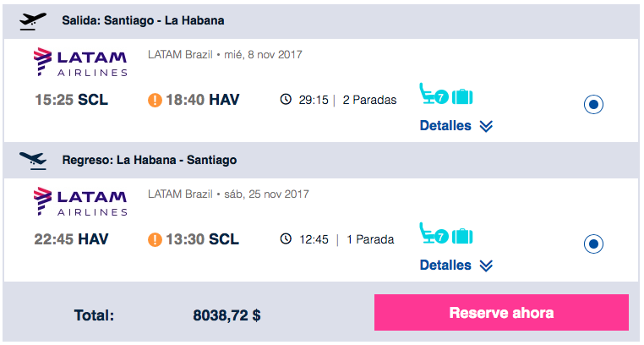Click the LATAM Airlines logo on return flight

tap(80, 201)
